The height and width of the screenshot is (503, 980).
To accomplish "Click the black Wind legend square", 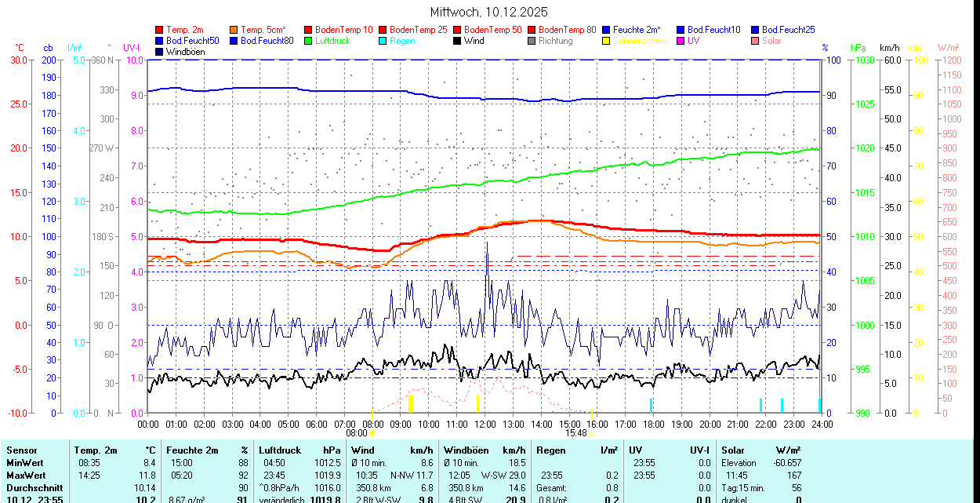I will point(457,41).
